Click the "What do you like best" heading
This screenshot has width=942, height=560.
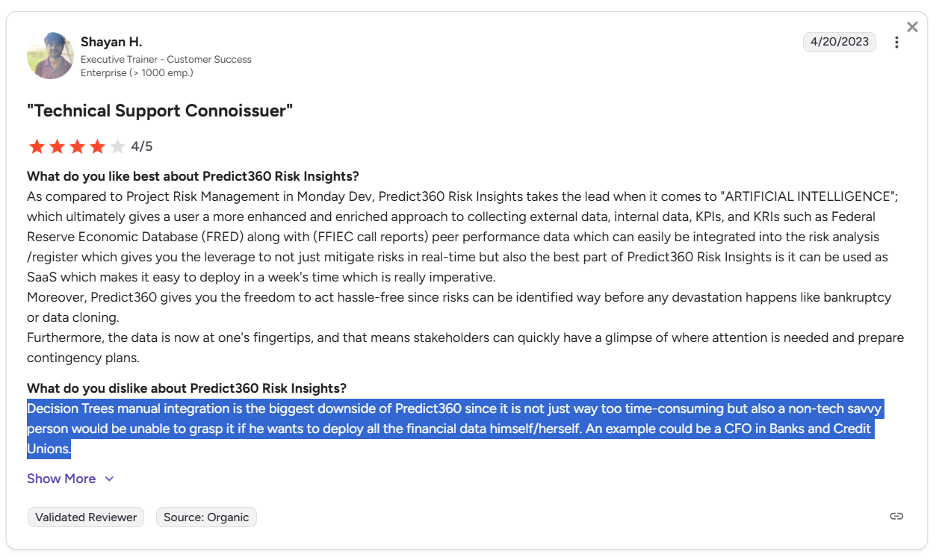tap(193, 176)
